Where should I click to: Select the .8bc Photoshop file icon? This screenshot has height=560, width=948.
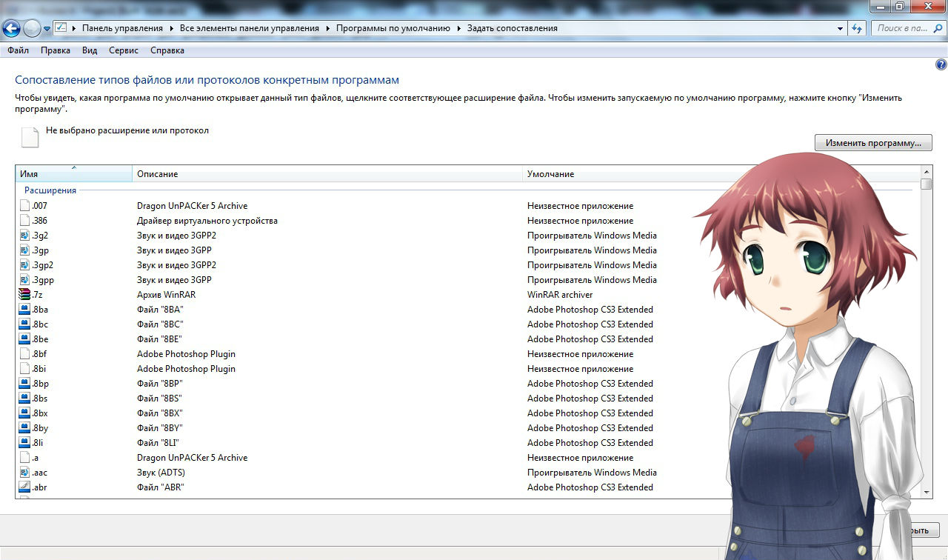tap(24, 324)
